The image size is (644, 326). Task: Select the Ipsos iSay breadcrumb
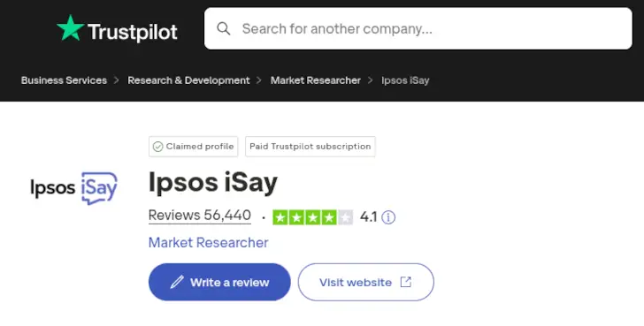click(x=405, y=80)
